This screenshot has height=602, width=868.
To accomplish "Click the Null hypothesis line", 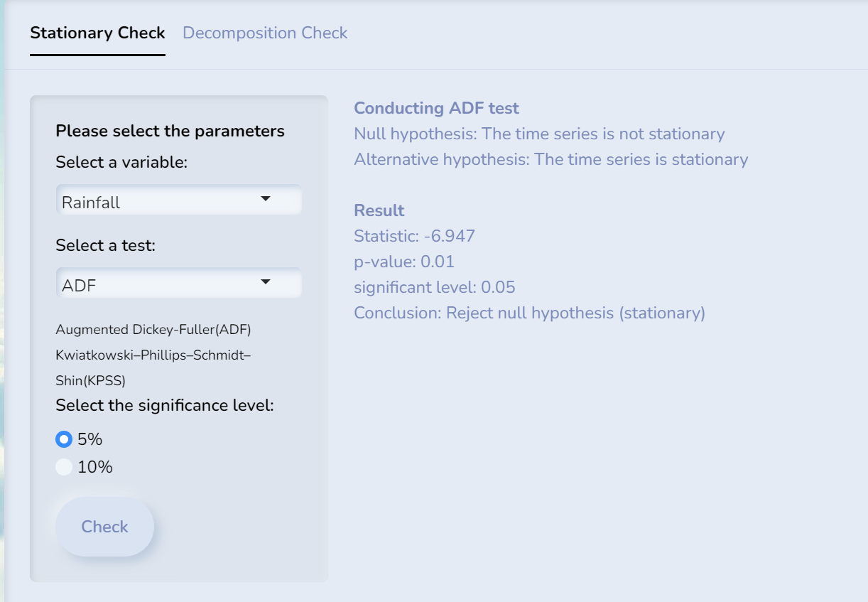I will (x=539, y=134).
